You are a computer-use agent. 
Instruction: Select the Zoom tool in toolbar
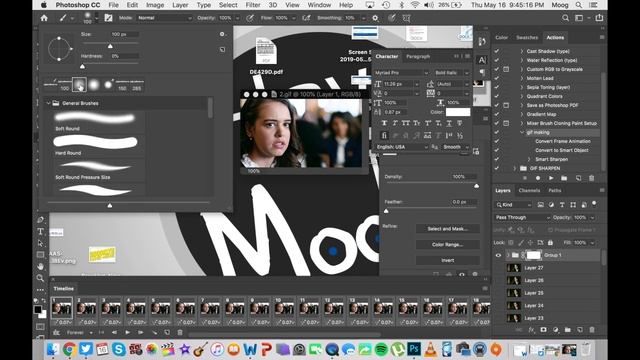click(x=40, y=278)
